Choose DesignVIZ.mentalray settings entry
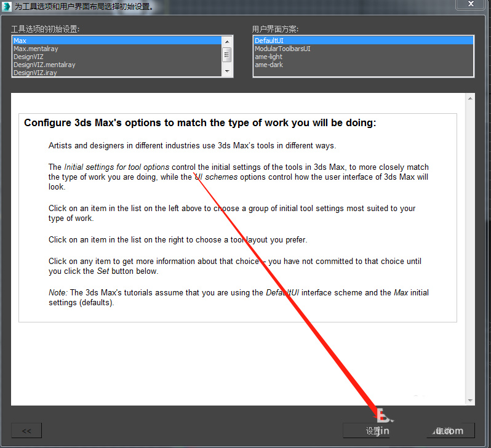 117,65
